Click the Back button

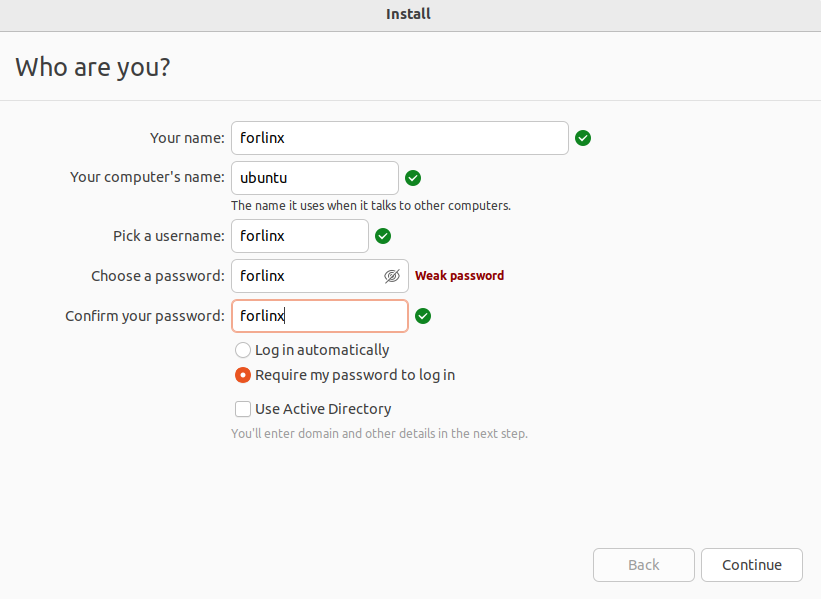coord(643,565)
